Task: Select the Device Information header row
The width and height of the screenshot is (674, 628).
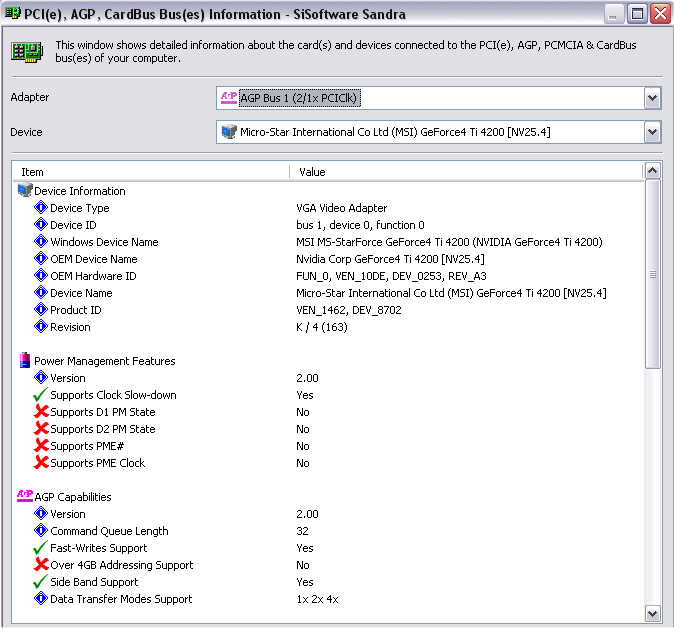Action: [329, 191]
